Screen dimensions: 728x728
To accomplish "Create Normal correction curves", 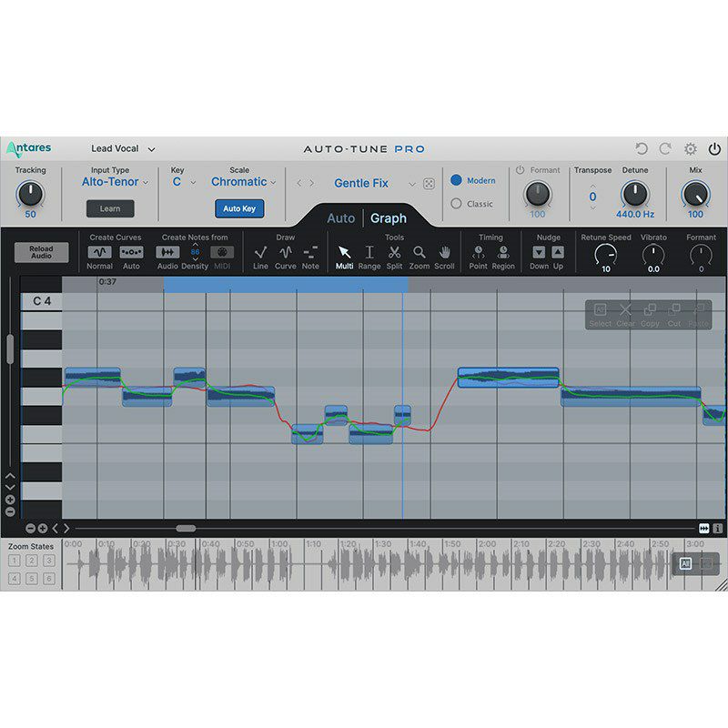I will [99, 252].
